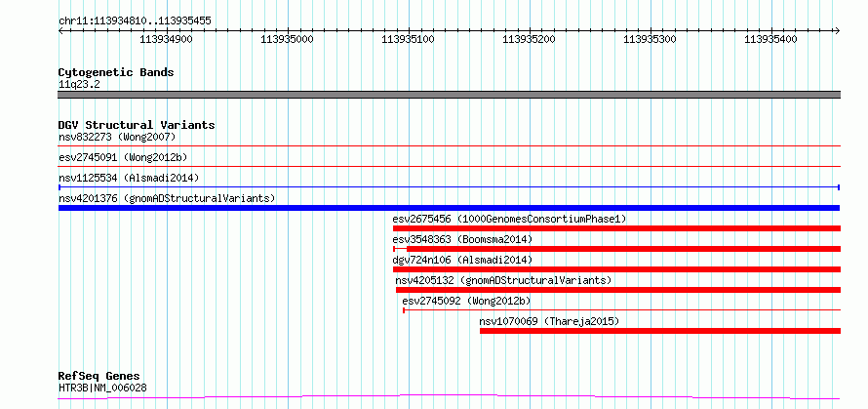Click the thin red line of nsv832273
Viewport: 868px width, 409px height.
pos(450,145)
